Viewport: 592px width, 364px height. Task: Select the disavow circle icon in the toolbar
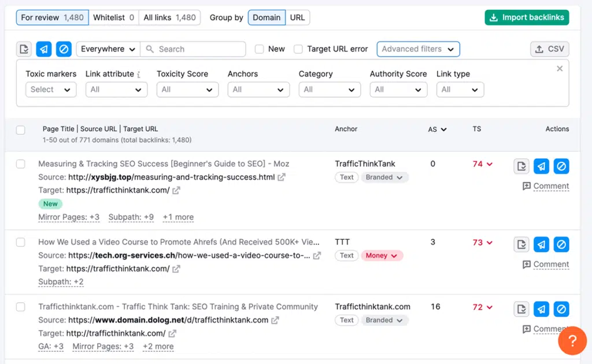[63, 49]
